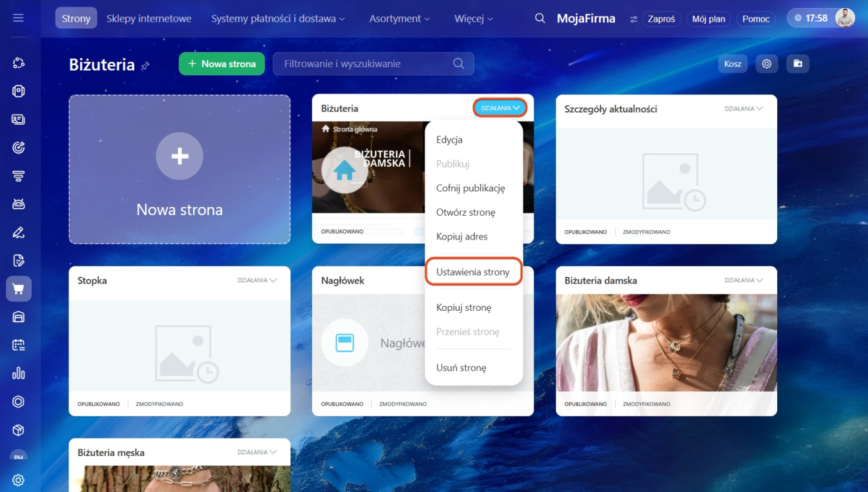
Task: Click the magnifier search icon in top bar
Action: [x=540, y=18]
